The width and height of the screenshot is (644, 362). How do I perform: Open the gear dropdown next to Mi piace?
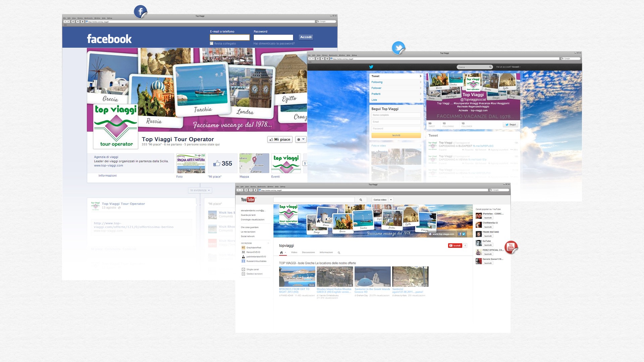301,139
